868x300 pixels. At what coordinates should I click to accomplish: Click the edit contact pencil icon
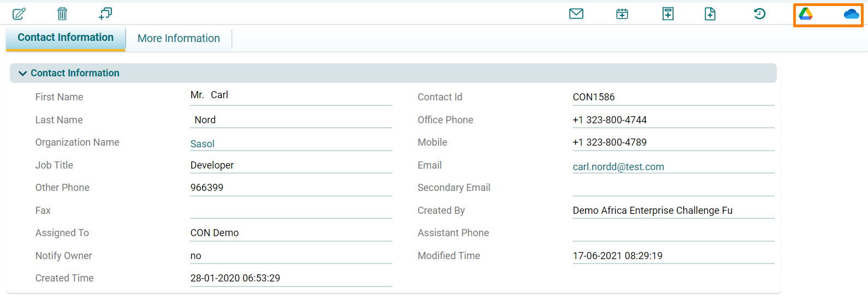[x=19, y=14]
